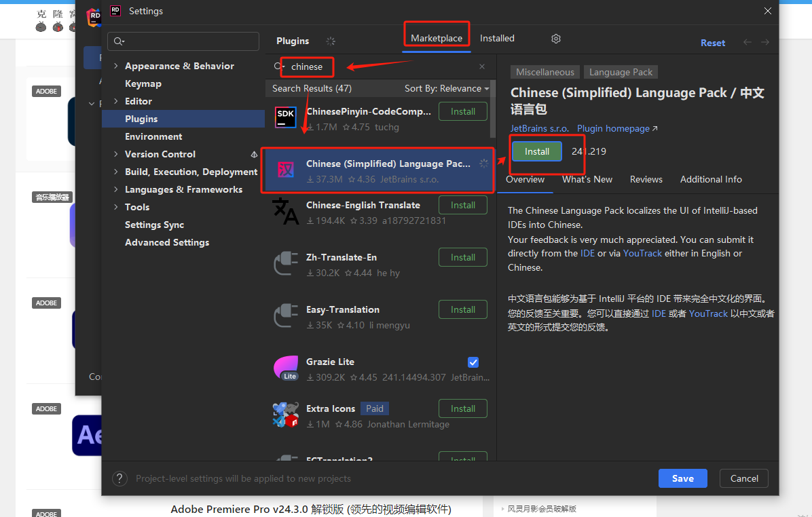
Task: Install Zh-Translate-En plugin
Action: tap(463, 258)
